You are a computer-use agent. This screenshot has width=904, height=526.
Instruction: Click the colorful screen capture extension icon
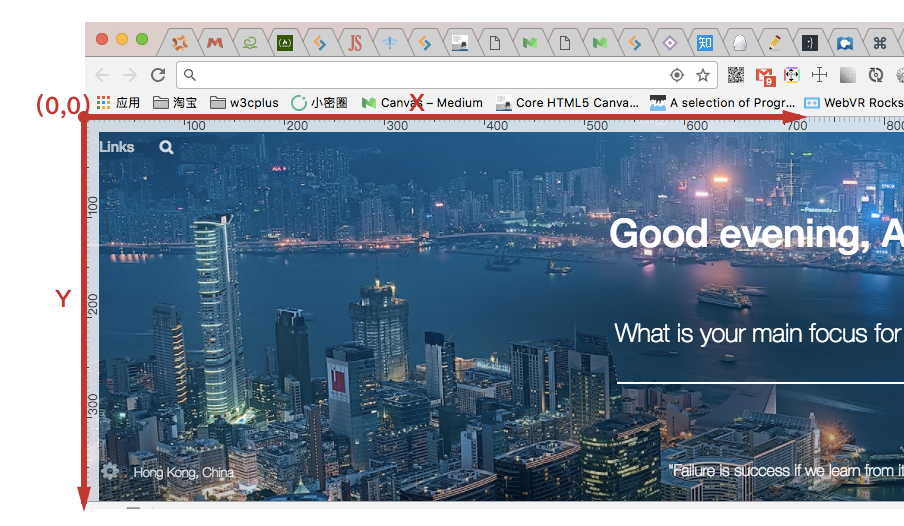click(792, 74)
